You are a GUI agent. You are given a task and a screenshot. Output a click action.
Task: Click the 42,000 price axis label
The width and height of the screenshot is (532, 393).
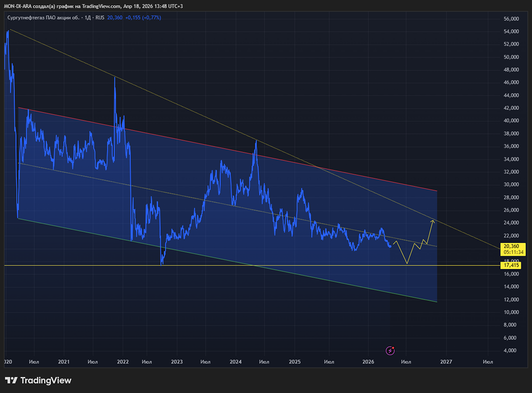[x=511, y=108]
